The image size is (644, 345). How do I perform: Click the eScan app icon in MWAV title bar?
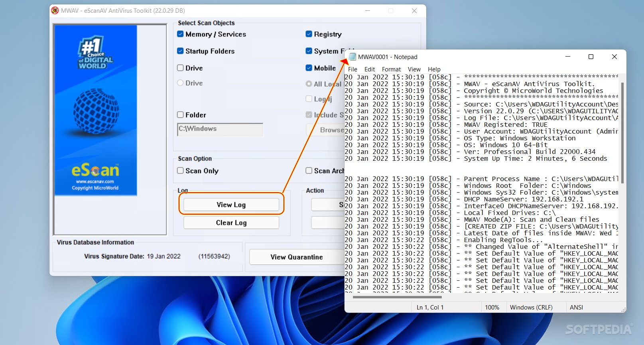coord(55,11)
